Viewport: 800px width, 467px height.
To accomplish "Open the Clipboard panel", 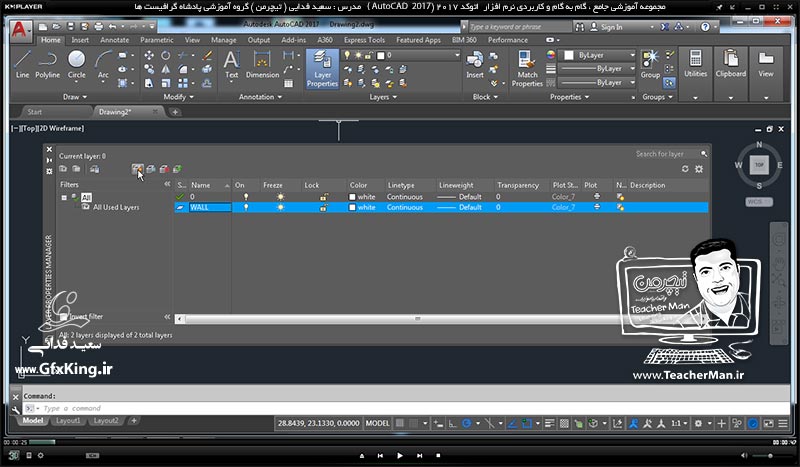I will [731, 65].
